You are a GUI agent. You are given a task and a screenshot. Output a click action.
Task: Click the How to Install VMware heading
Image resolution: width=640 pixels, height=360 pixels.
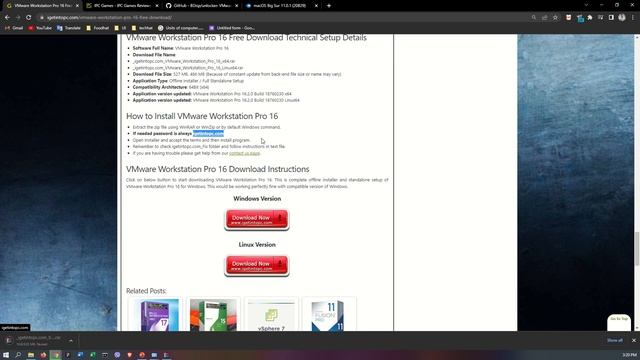coord(202,116)
